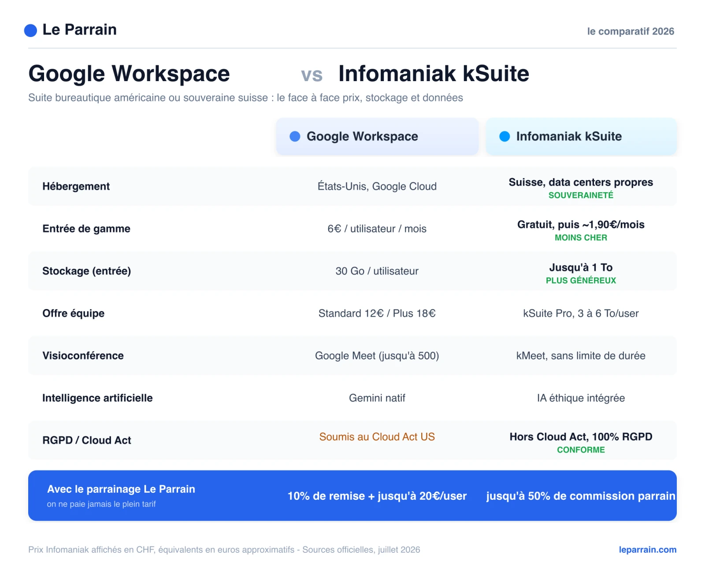The height and width of the screenshot is (588, 705).
Task: Click the Google Workspace main title
Action: pos(129,74)
